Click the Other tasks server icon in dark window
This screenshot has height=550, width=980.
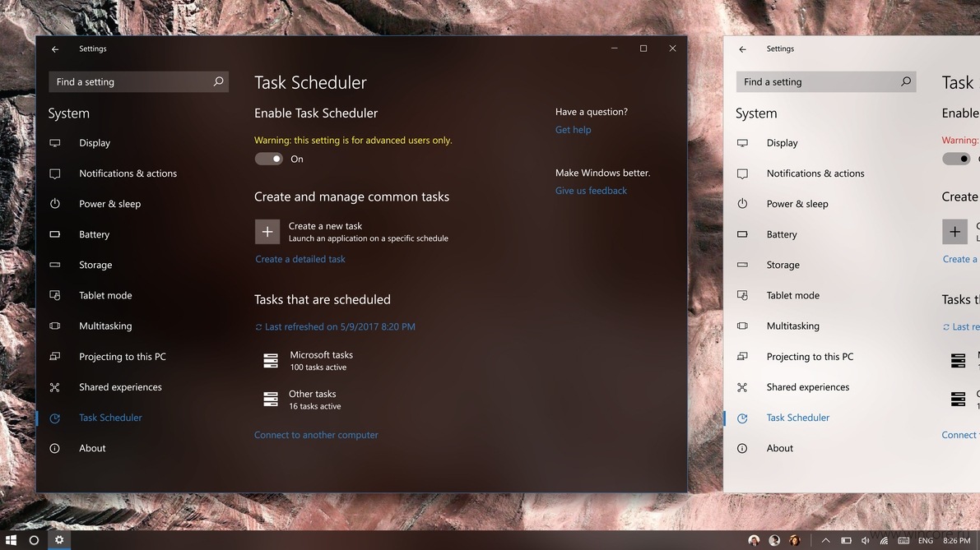pyautogui.click(x=271, y=399)
